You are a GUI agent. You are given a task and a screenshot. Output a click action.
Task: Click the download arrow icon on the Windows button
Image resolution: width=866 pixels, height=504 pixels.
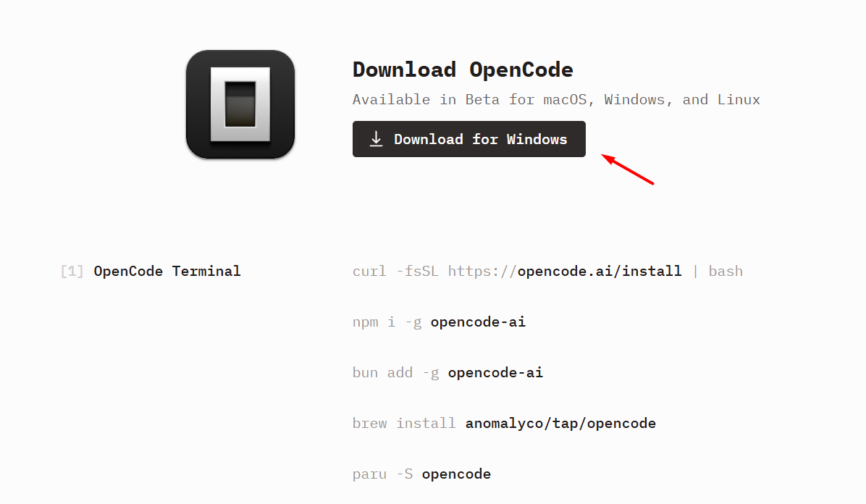(377, 138)
